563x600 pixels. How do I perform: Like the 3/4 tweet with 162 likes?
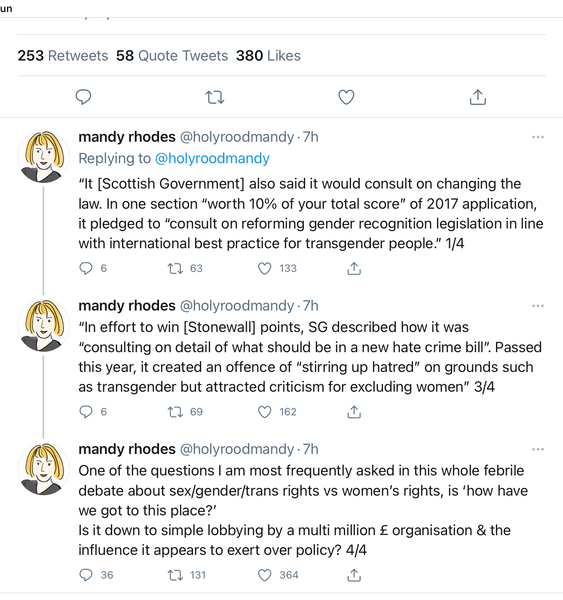264,412
